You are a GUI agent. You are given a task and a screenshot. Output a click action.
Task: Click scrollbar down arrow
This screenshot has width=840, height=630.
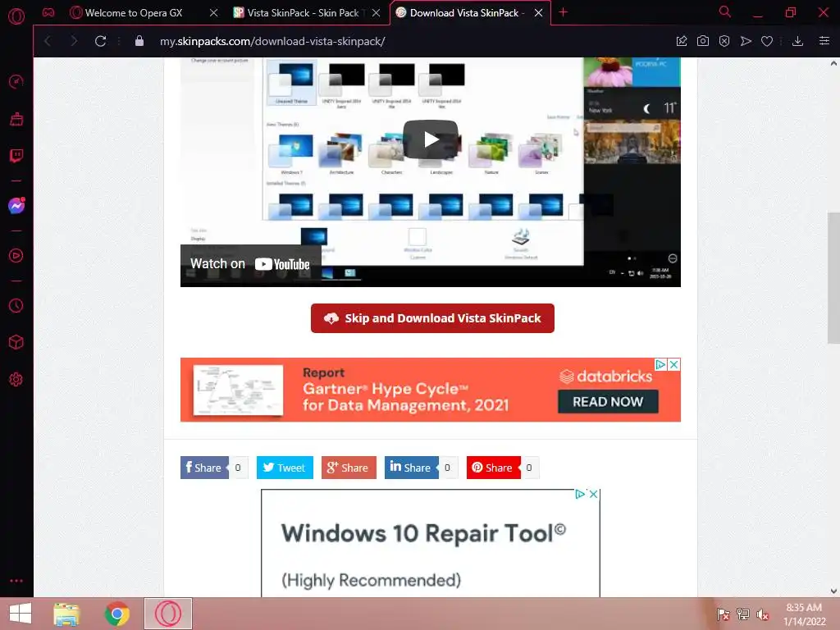pyautogui.click(x=833, y=591)
